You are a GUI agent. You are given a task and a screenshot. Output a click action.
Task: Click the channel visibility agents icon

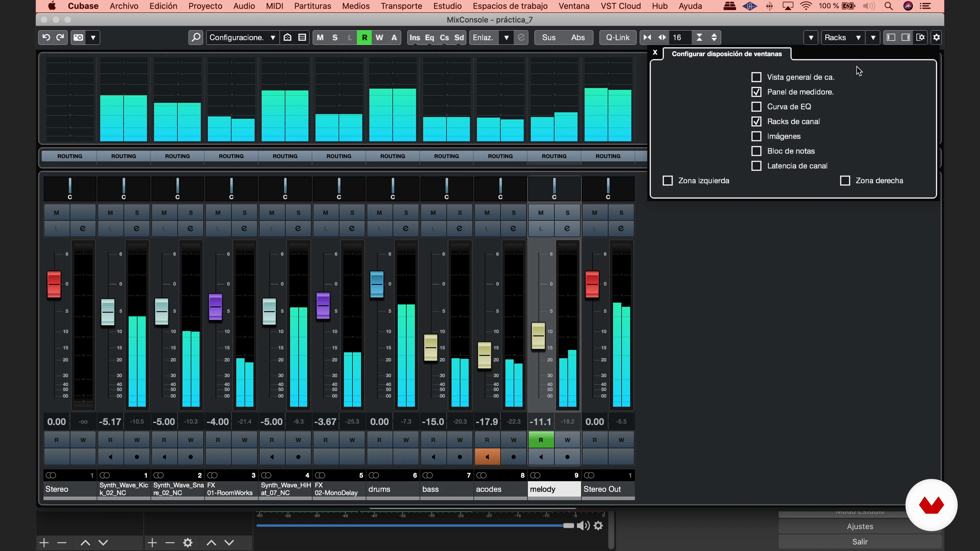click(x=288, y=37)
